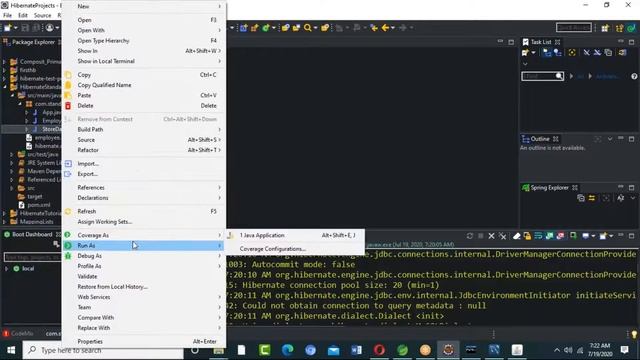This screenshot has height=360, width=640.
Task: Open Word from the taskbar
Action: 356,350
